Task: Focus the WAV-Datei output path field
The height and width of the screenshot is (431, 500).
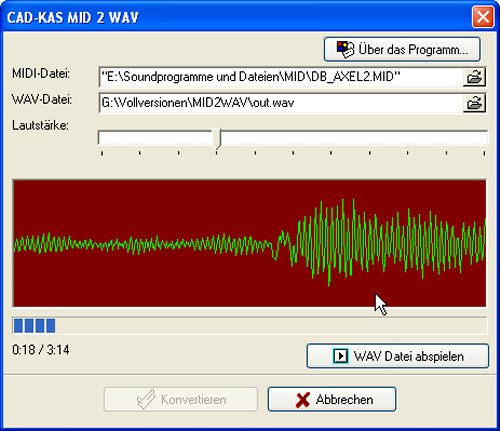Action: [281, 103]
